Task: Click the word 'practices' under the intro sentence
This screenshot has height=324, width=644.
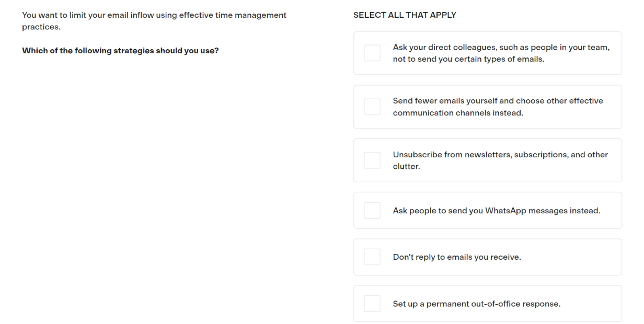Action: point(41,27)
